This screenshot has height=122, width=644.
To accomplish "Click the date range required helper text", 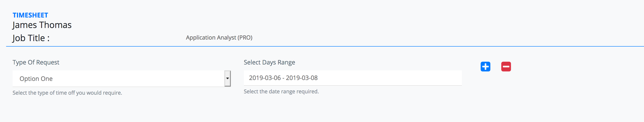I will pos(281,91).
